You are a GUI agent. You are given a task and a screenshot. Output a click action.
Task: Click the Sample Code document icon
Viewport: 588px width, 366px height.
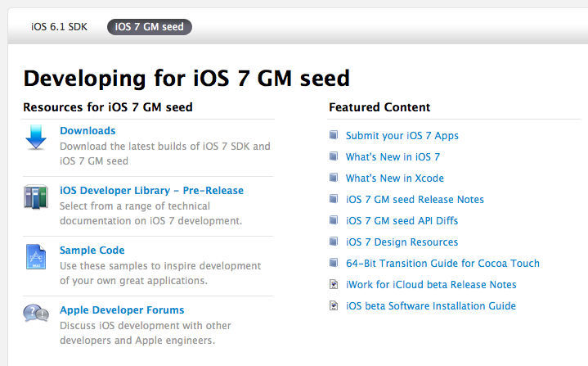[36, 257]
